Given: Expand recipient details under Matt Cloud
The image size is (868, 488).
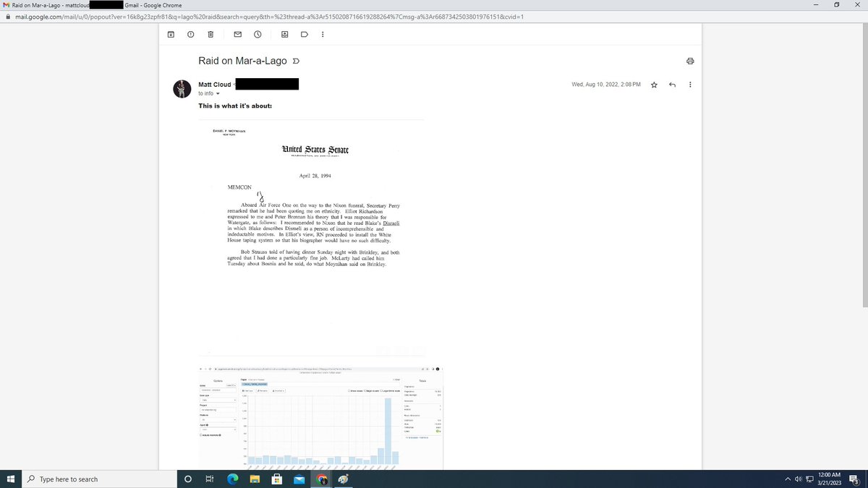Looking at the screenshot, I should click(x=216, y=93).
